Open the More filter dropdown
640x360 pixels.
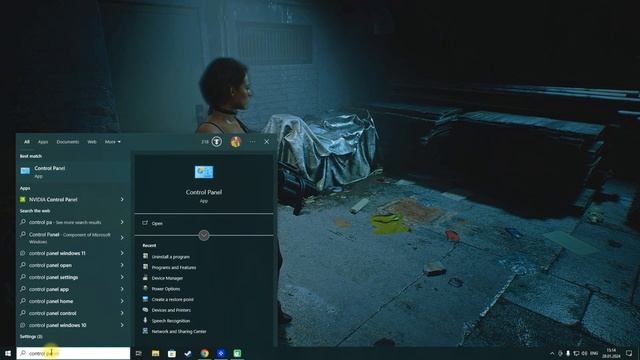113,142
